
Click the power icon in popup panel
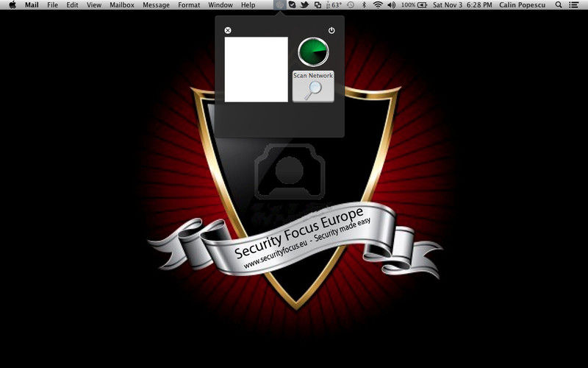(331, 30)
